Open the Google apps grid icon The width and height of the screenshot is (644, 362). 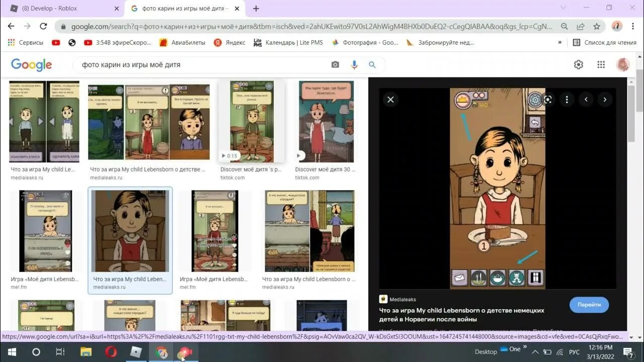pyautogui.click(x=601, y=64)
